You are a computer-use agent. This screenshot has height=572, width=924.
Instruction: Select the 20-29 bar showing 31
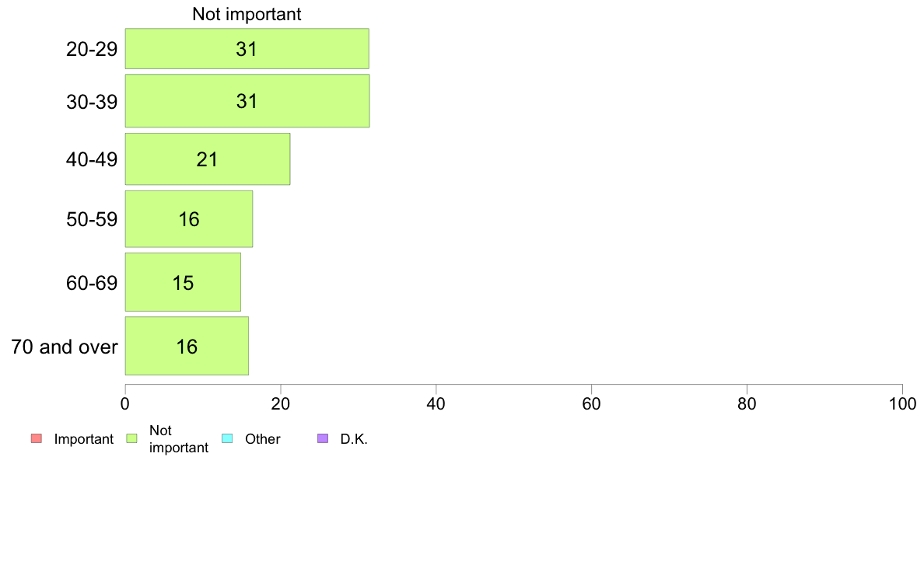click(x=247, y=48)
